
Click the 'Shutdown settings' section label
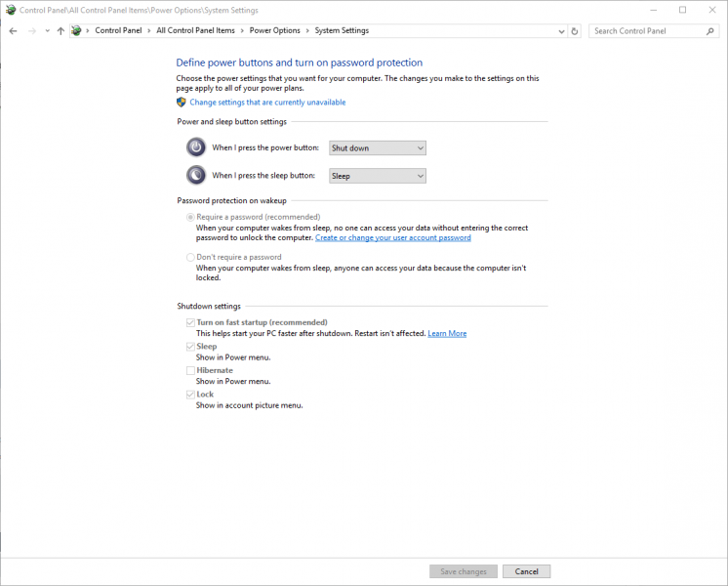click(209, 307)
